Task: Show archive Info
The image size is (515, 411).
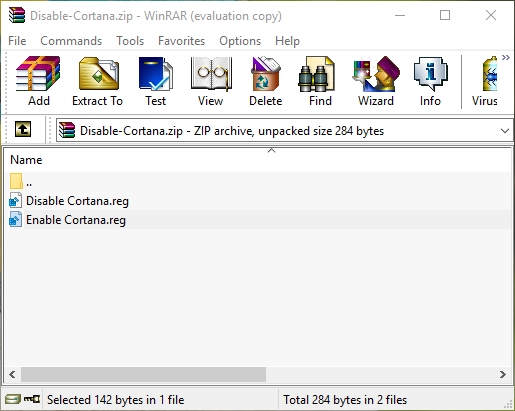Action: (x=430, y=81)
